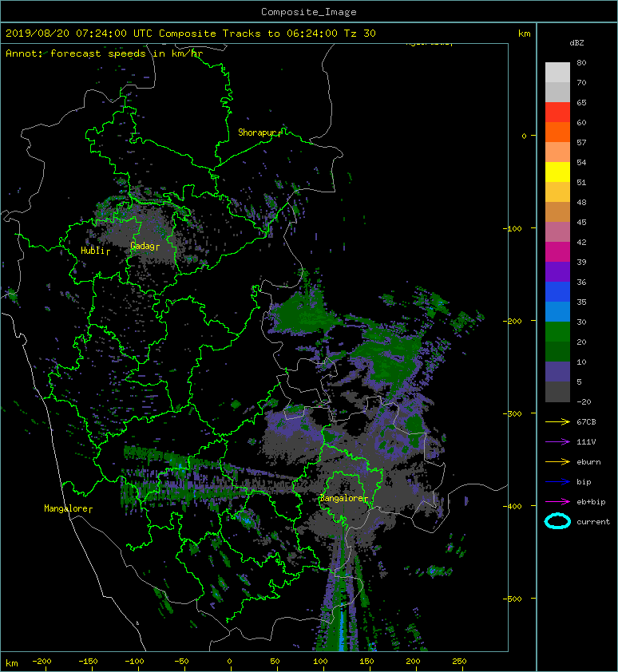The image size is (618, 672).
Task: Click the eb+bip magenta arrow legend icon
Action: [x=557, y=501]
